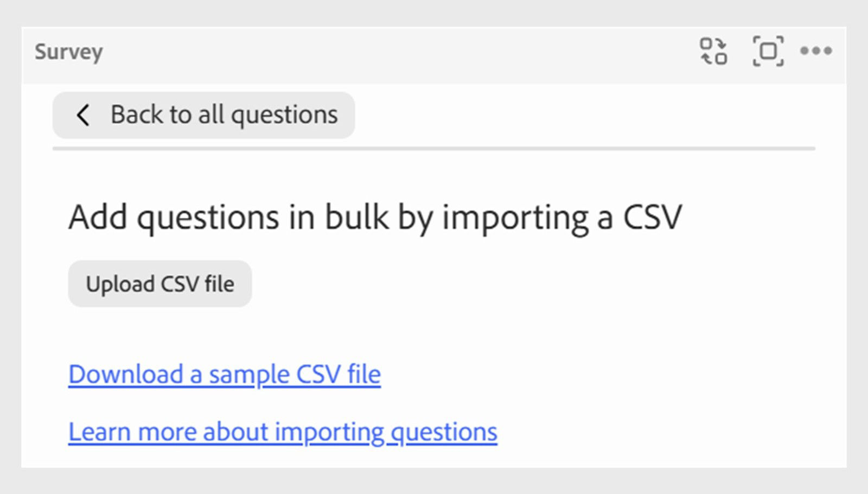
Task: Click the bulk import heading text
Action: click(376, 216)
